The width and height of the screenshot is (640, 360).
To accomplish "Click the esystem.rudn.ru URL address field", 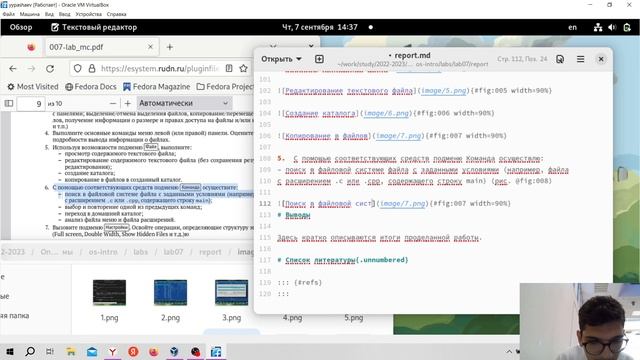I will 160,69.
